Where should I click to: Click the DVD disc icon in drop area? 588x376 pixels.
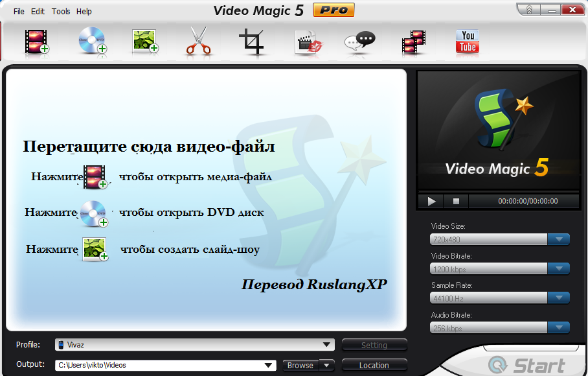[x=93, y=213]
